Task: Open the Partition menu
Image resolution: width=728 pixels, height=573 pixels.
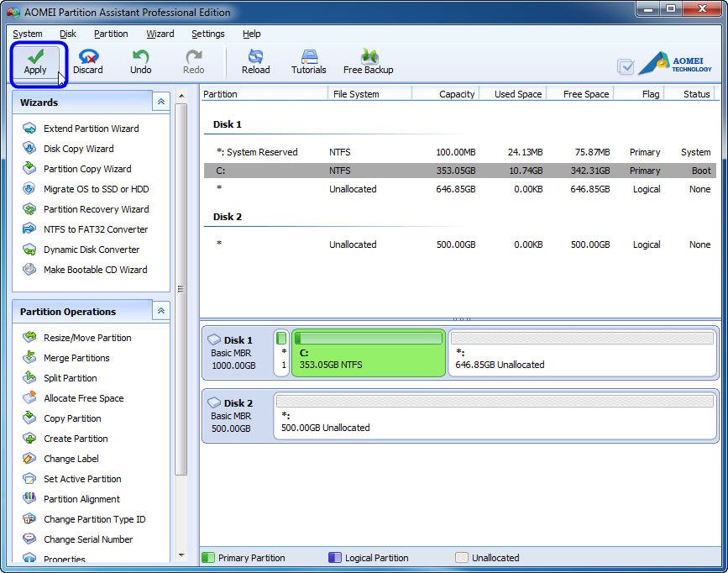Action: [111, 34]
